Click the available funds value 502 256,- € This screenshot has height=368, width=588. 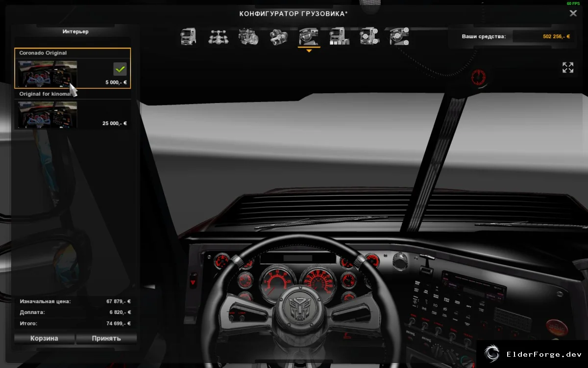click(x=557, y=36)
